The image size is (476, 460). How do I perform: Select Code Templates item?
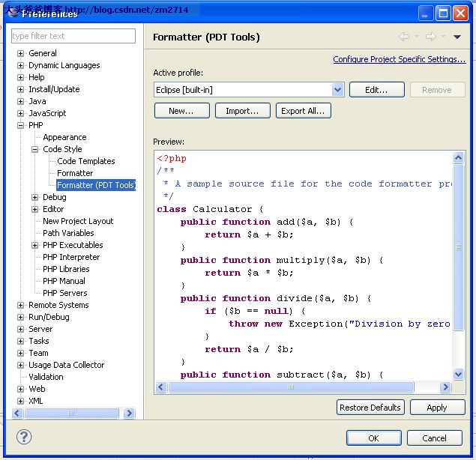(x=86, y=161)
